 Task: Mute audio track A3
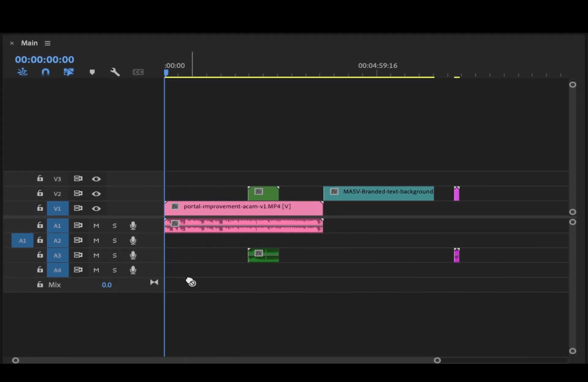[96, 255]
